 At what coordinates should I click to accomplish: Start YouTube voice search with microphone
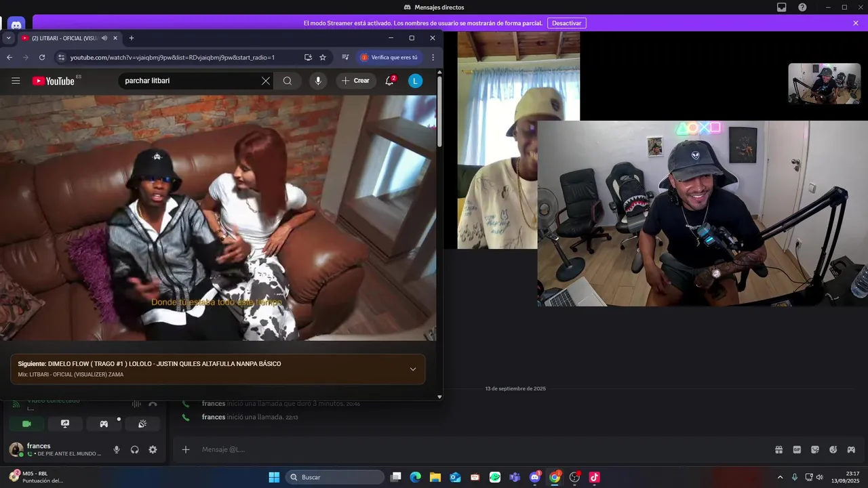click(x=318, y=81)
